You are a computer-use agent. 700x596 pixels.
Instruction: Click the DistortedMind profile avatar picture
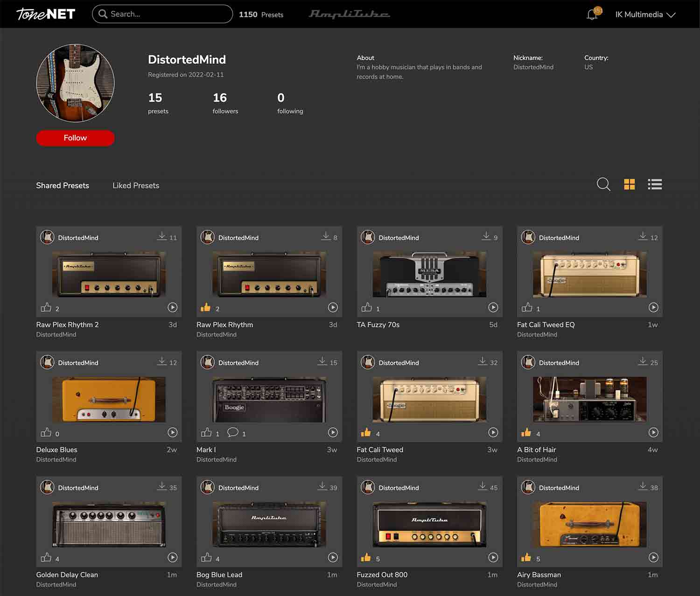click(x=75, y=83)
